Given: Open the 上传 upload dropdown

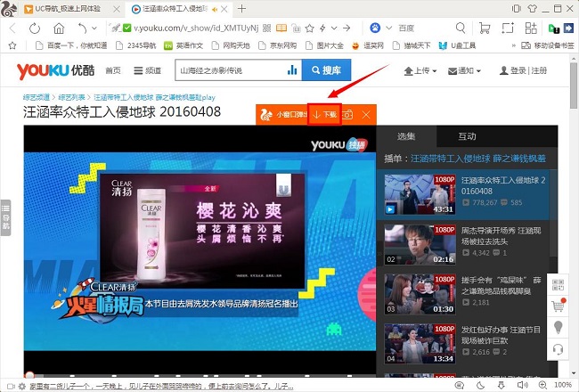Looking at the screenshot, I should (420, 70).
